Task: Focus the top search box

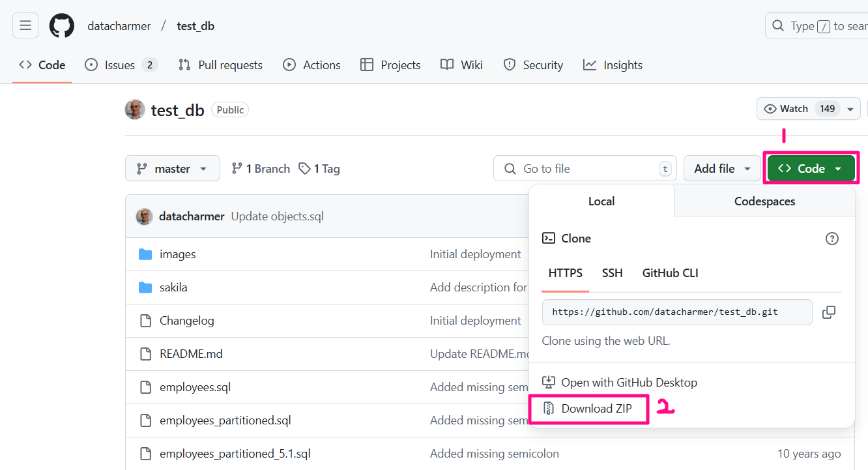Action: [817, 26]
